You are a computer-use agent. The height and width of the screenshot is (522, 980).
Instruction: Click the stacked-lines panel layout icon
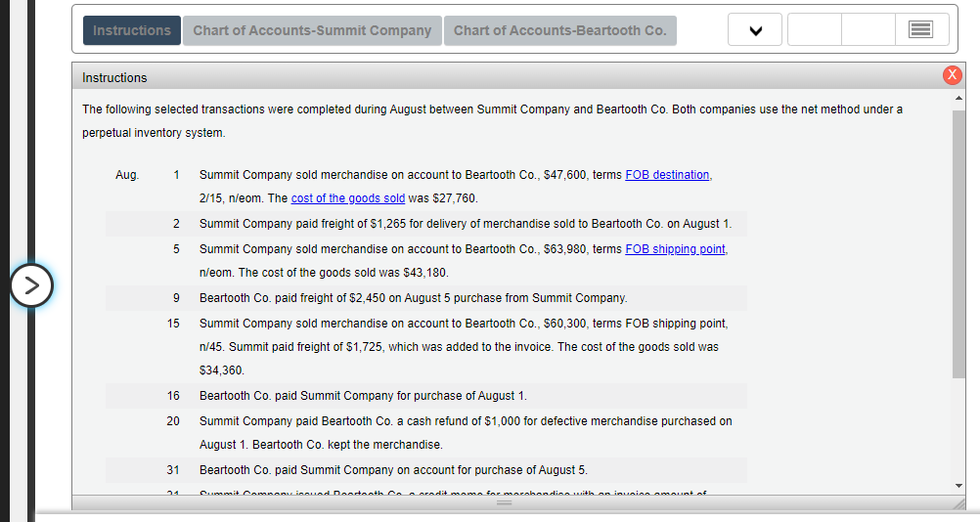pos(921,30)
